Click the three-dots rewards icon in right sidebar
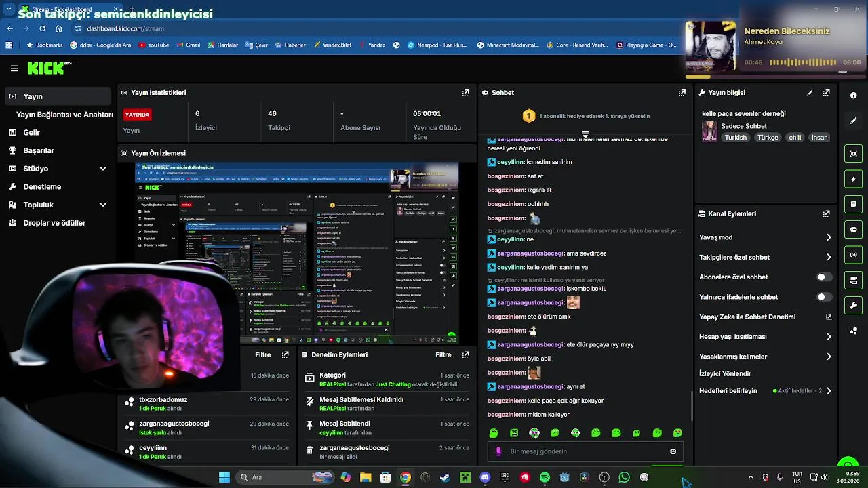Viewport: 868px width, 488px height. pos(853,331)
